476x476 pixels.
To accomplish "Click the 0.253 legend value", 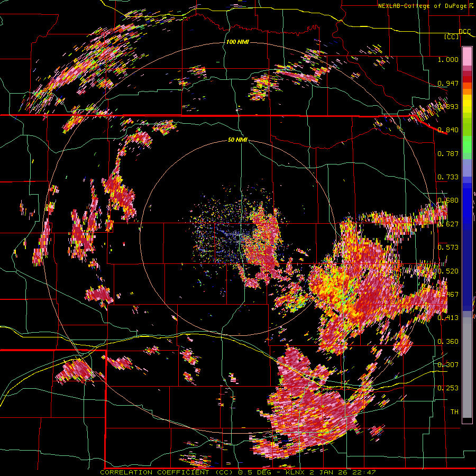I will (448, 388).
